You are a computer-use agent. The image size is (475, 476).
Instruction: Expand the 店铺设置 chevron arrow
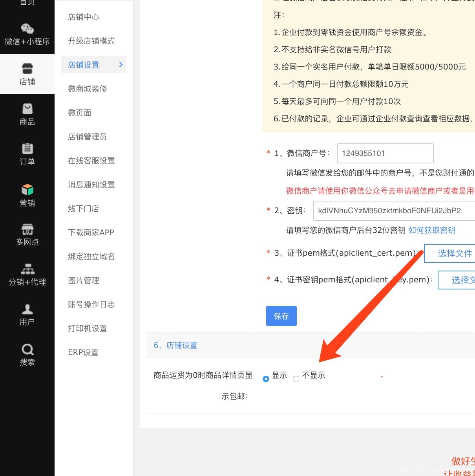[x=121, y=64]
